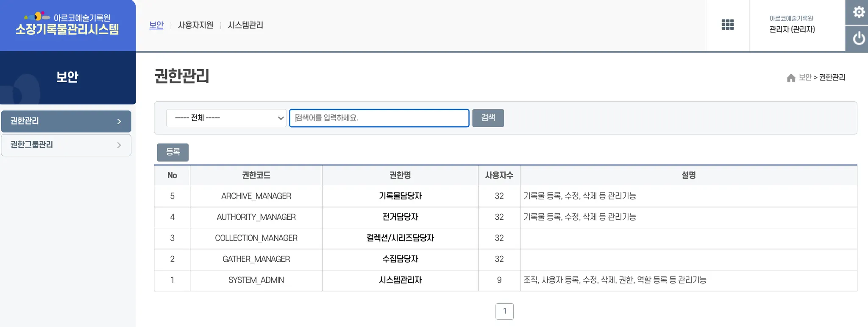Viewport: 868px width, 327px height.
Task: Click the 등록 register button
Action: pos(172,152)
